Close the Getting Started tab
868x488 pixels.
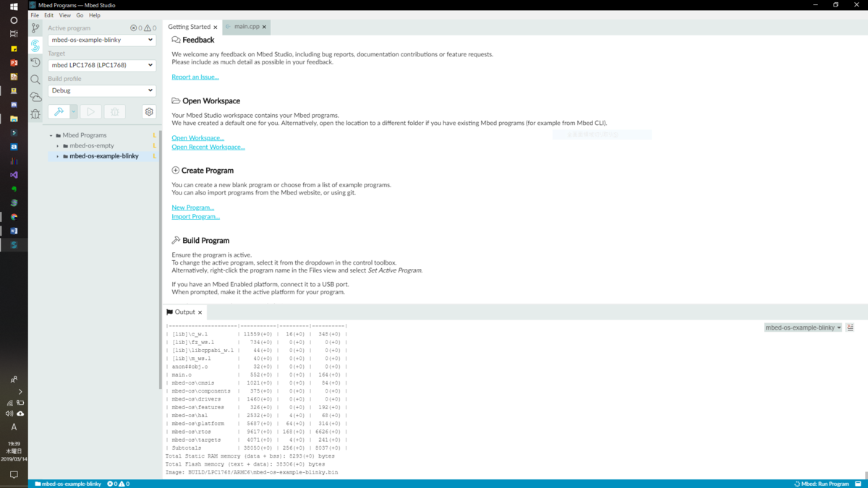click(x=216, y=27)
